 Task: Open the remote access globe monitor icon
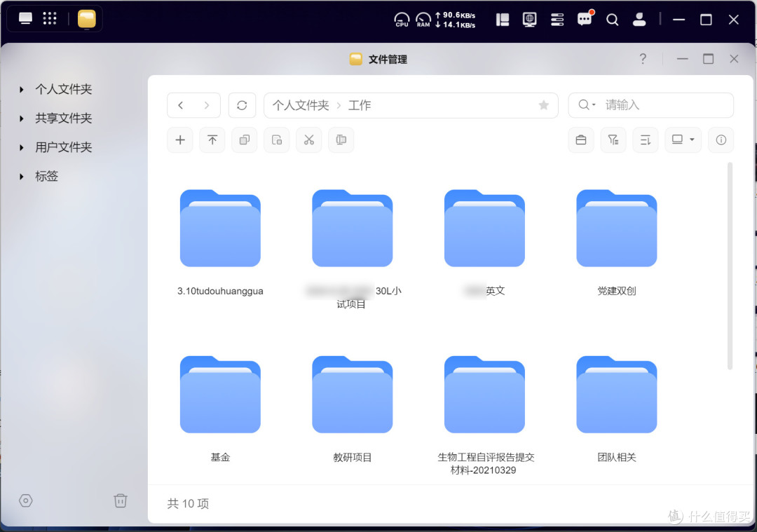[530, 20]
